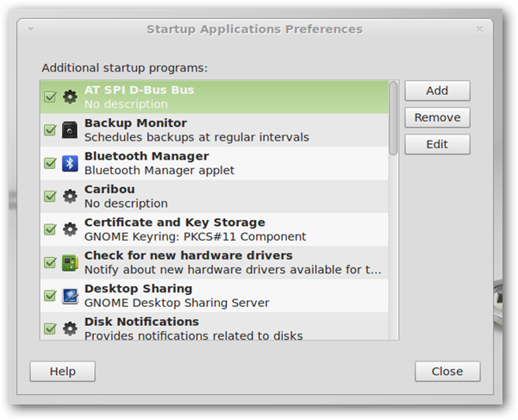518x420 pixels.
Task: Click the Close button at bottom
Action: click(x=447, y=372)
